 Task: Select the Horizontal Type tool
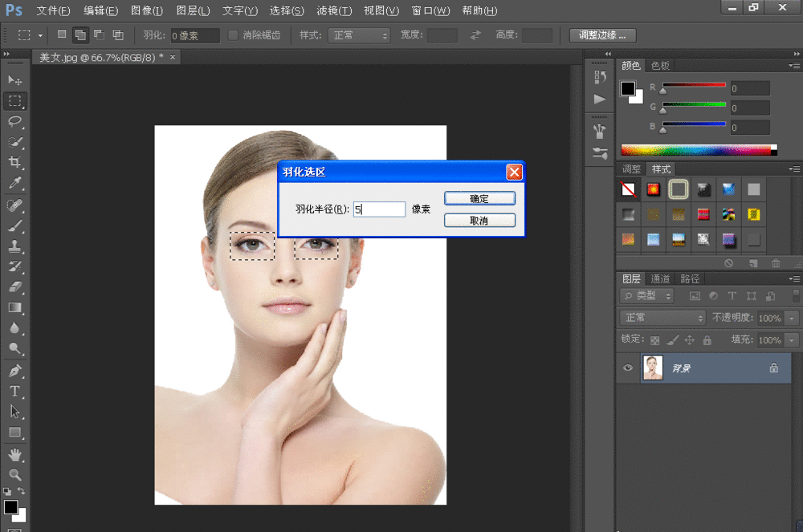tap(14, 391)
